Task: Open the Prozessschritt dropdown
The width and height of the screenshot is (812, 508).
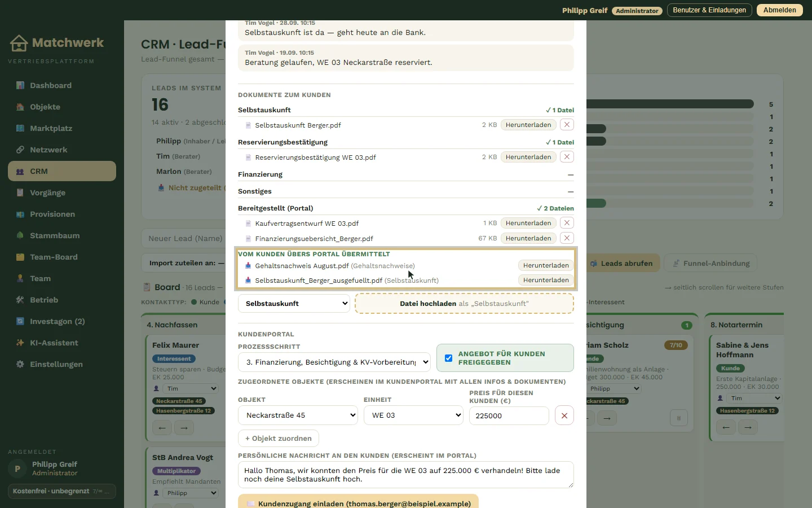Action: [x=334, y=362]
